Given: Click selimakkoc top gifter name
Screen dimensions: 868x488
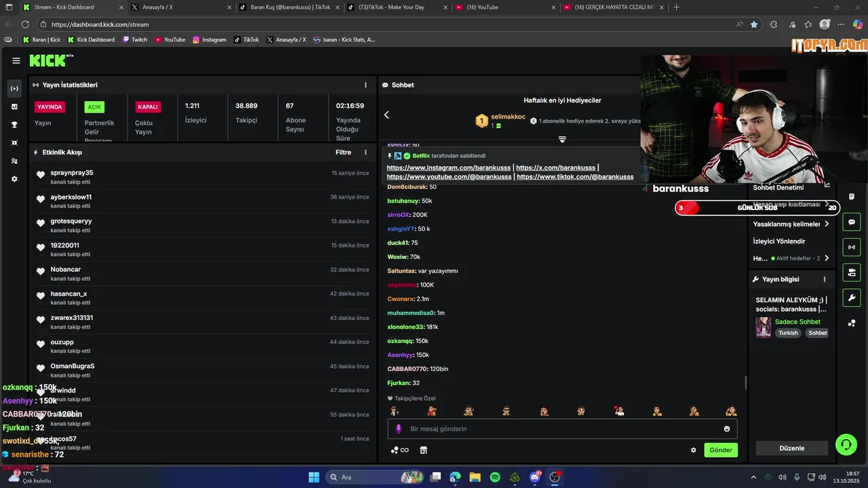Looking at the screenshot, I should [509, 117].
